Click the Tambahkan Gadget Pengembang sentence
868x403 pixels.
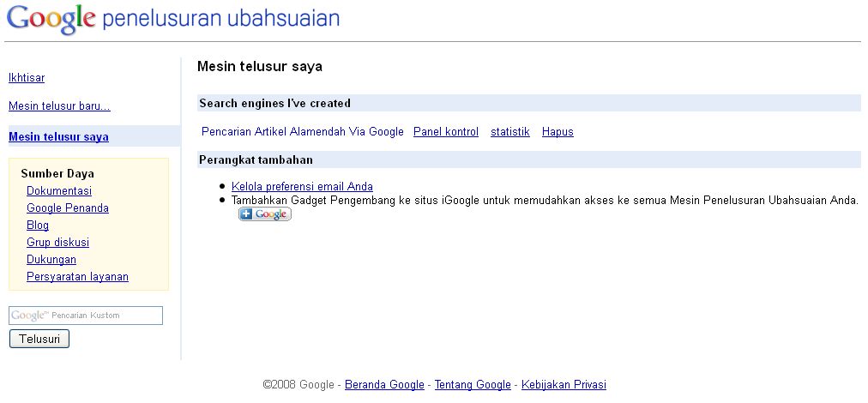pyautogui.click(x=545, y=201)
